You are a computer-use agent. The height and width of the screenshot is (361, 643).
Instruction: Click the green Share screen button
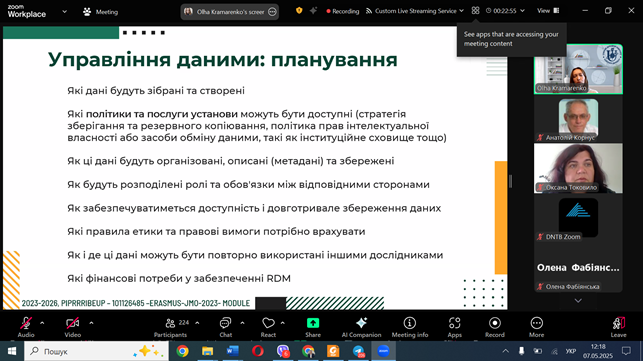click(x=313, y=327)
